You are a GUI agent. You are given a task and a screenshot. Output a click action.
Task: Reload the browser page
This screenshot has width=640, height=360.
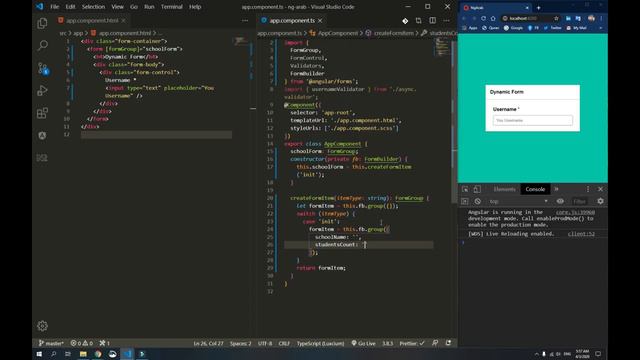point(483,18)
